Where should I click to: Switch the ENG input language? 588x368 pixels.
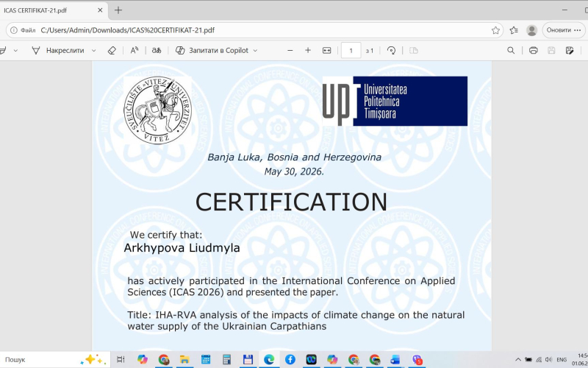(562, 360)
